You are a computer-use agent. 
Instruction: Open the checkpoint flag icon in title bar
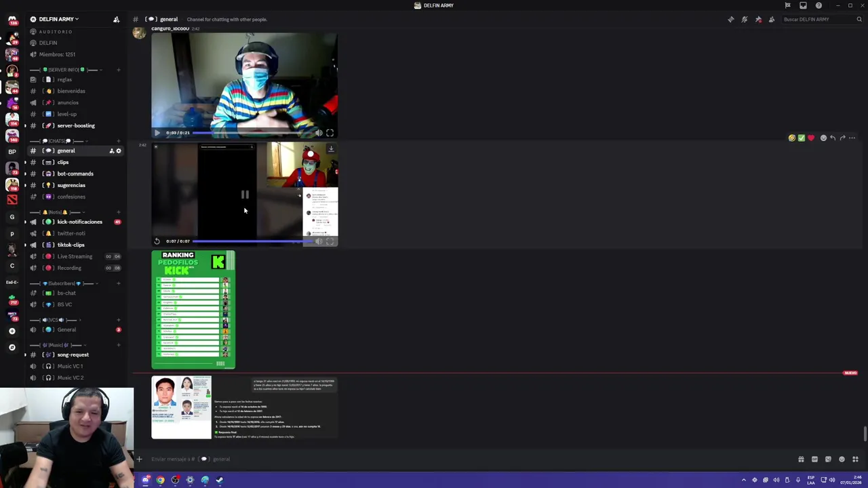[x=787, y=5]
